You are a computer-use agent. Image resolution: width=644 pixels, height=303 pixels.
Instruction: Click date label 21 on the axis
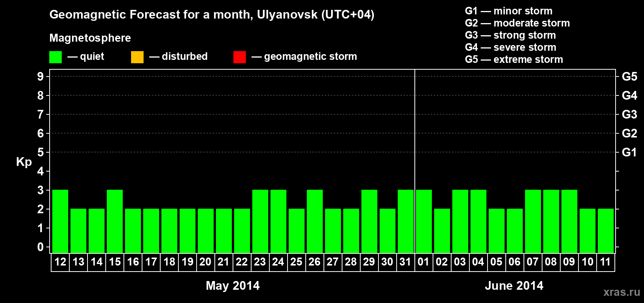click(224, 262)
